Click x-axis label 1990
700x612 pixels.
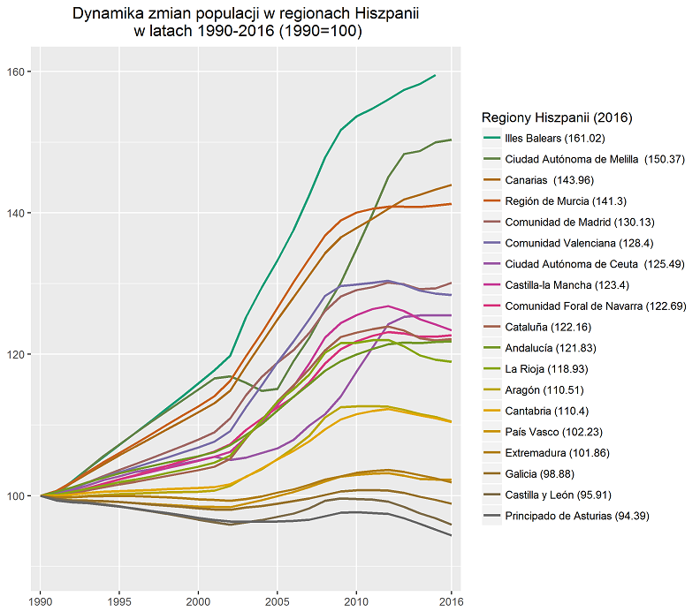(40, 601)
